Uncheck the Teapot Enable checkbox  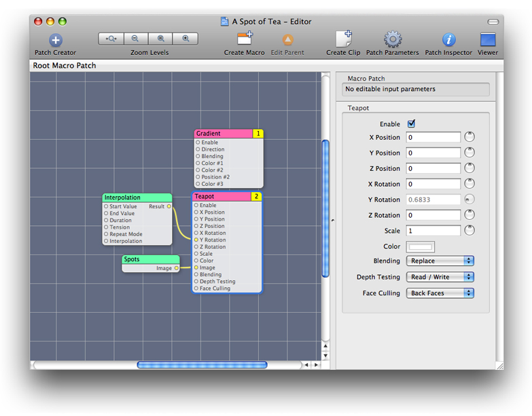coord(411,124)
